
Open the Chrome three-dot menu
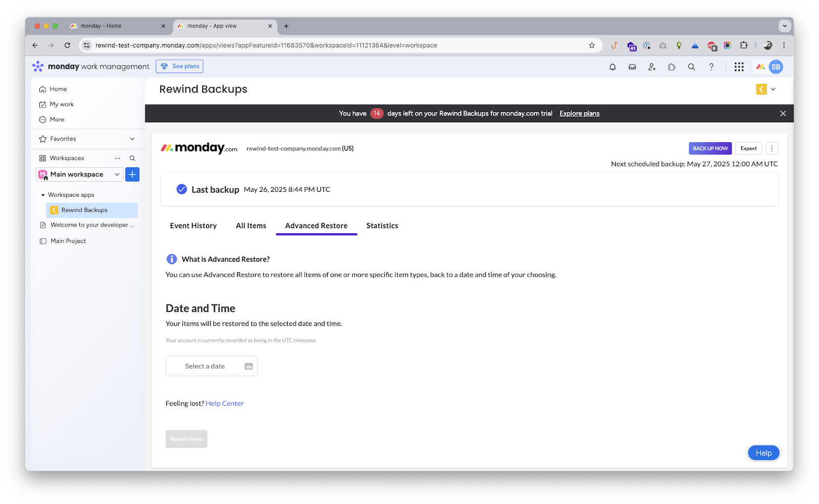784,46
